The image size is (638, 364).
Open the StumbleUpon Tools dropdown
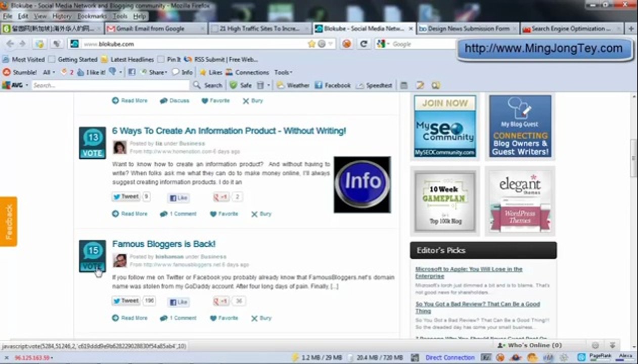tap(283, 72)
